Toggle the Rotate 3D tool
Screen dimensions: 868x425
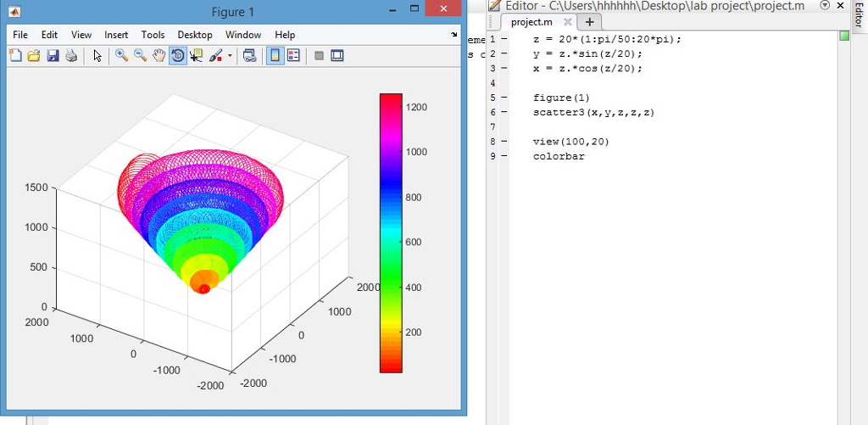178,56
